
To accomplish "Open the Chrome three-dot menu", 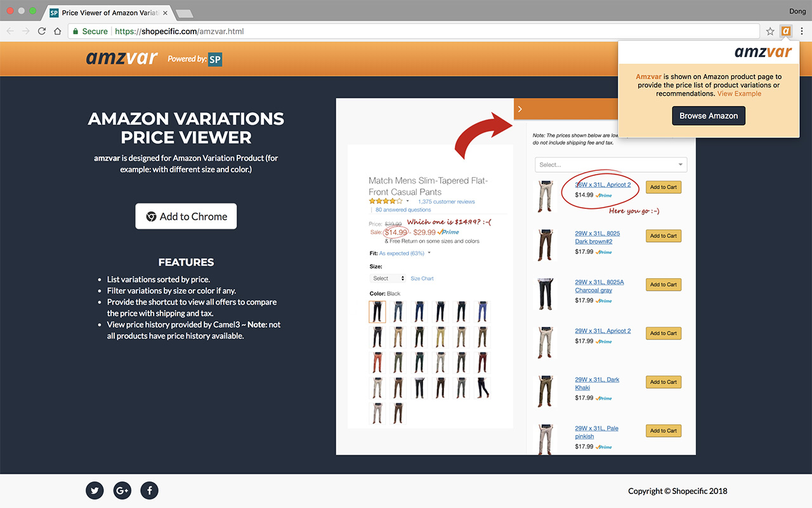I will click(x=802, y=31).
